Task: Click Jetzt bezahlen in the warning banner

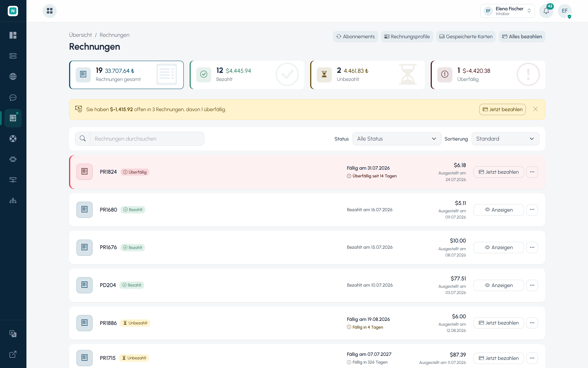Action: pyautogui.click(x=503, y=109)
